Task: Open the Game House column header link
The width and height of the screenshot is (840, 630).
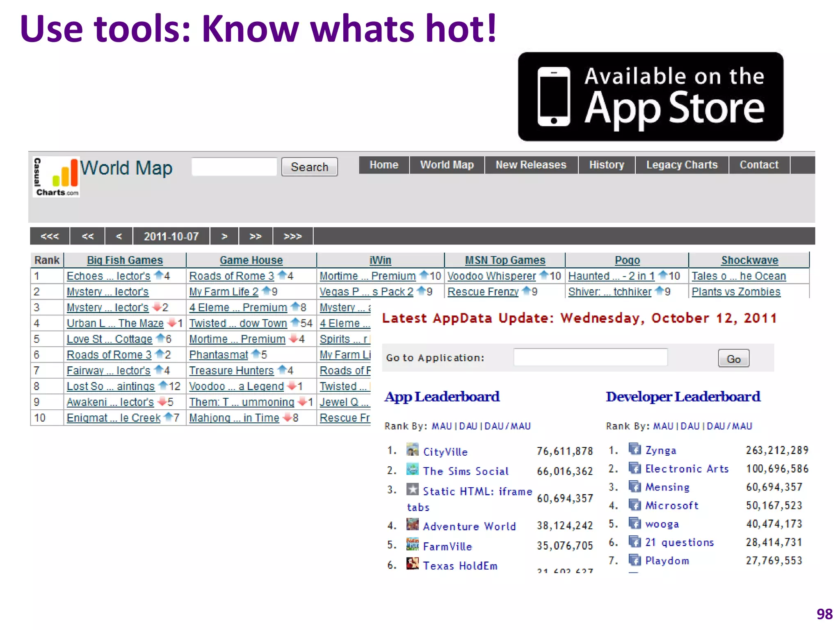Action: pyautogui.click(x=251, y=260)
